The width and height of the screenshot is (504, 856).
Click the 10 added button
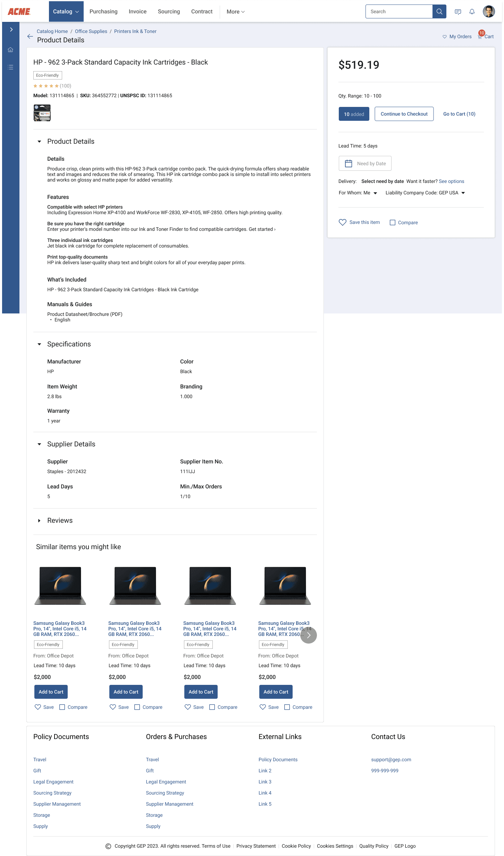click(x=354, y=114)
